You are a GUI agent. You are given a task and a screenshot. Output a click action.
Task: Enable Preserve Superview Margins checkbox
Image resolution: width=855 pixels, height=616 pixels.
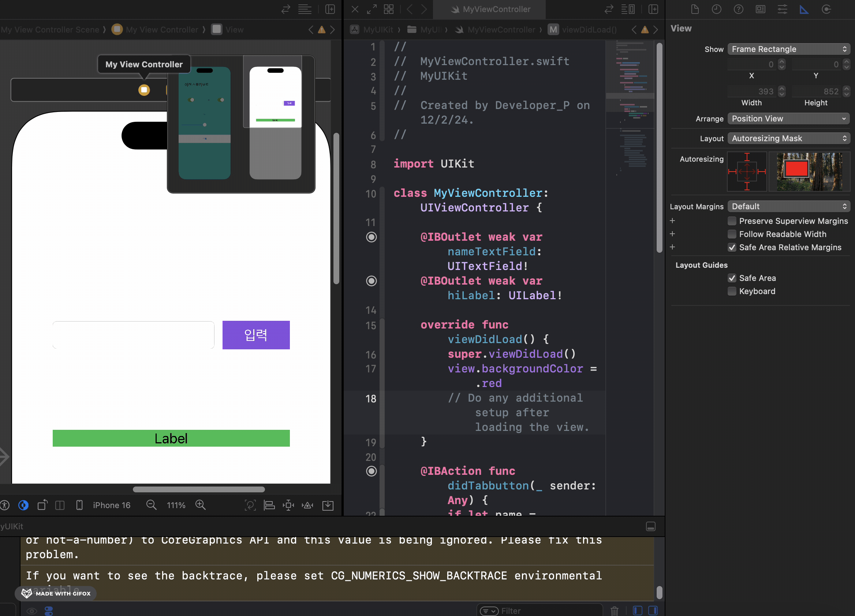(732, 221)
